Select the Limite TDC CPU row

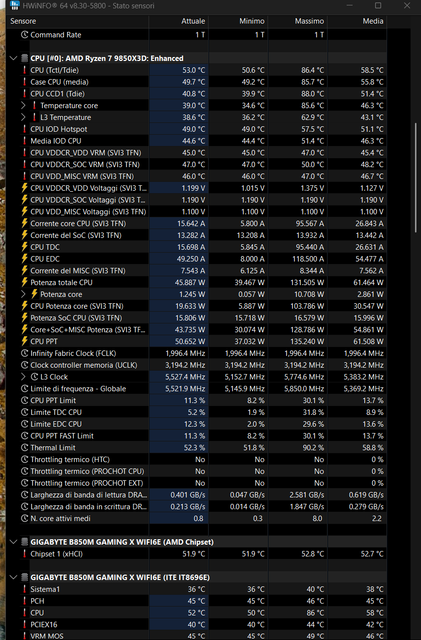[x=196, y=412]
